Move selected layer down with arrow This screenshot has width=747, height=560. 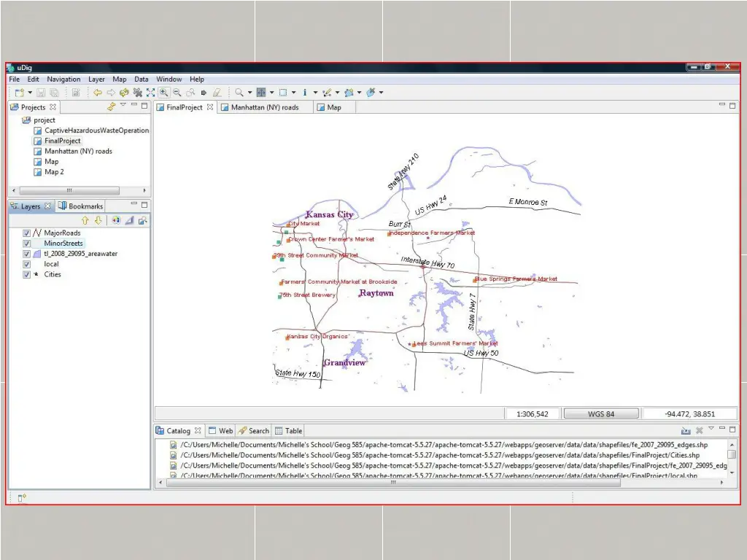98,220
